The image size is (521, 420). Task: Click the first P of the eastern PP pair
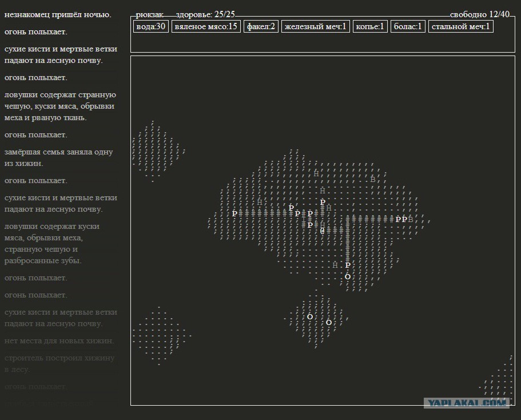(x=398, y=219)
